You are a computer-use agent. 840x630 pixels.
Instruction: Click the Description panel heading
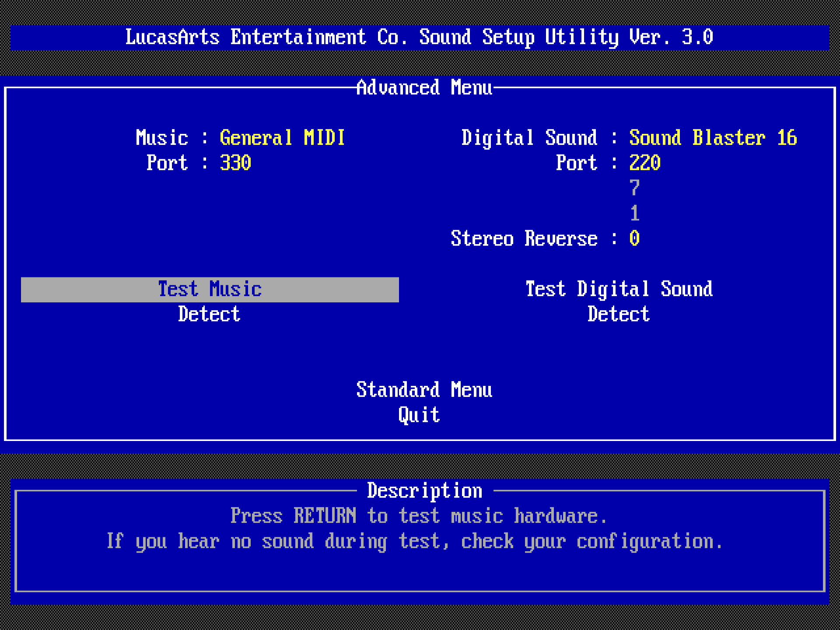tap(424, 491)
